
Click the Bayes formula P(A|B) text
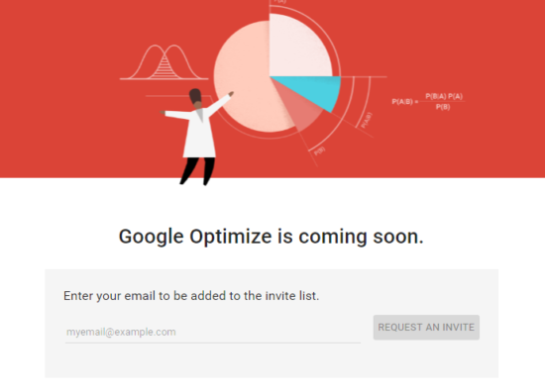click(428, 101)
